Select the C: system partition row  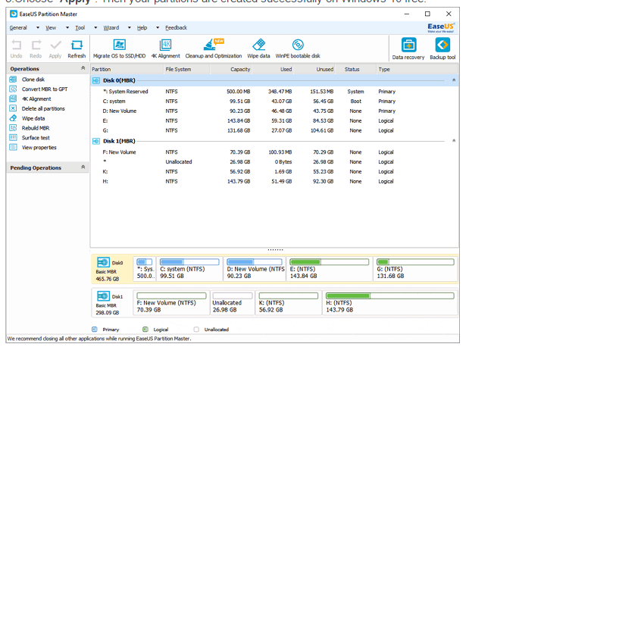274,102
